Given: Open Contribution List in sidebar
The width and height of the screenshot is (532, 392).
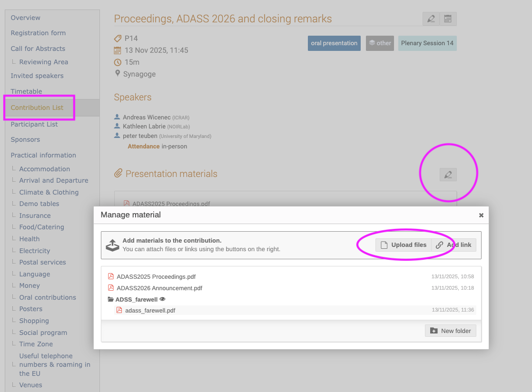Looking at the screenshot, I should (37, 108).
